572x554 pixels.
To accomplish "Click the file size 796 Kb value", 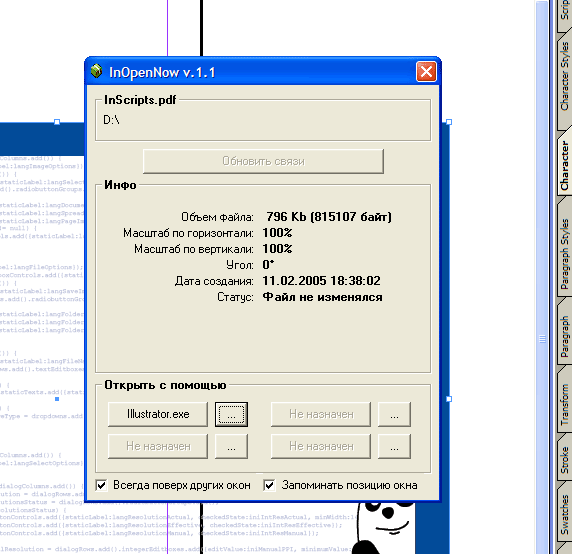I will 328,217.
